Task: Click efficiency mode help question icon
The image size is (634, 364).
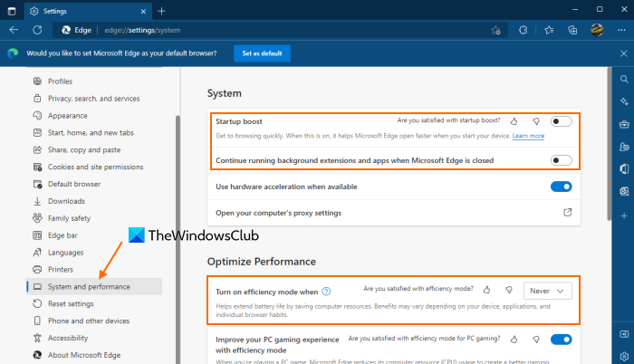Action: (x=326, y=292)
